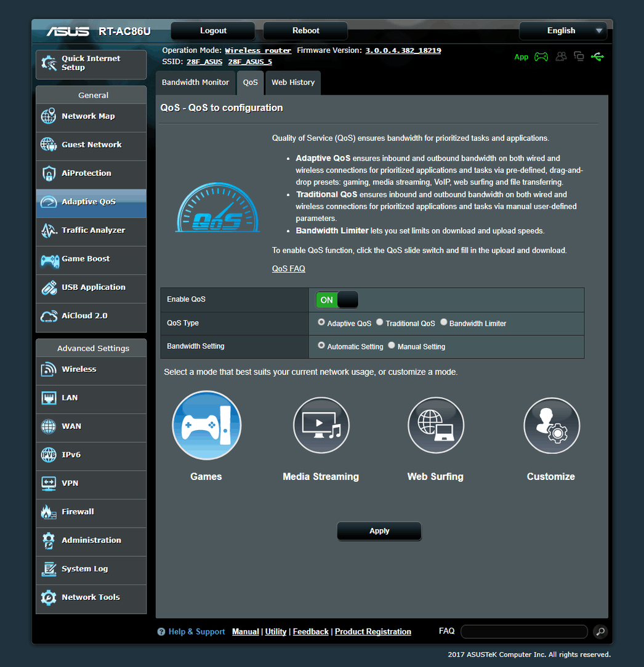
Task: Click the network clients status icon in header
Action: pos(579,57)
